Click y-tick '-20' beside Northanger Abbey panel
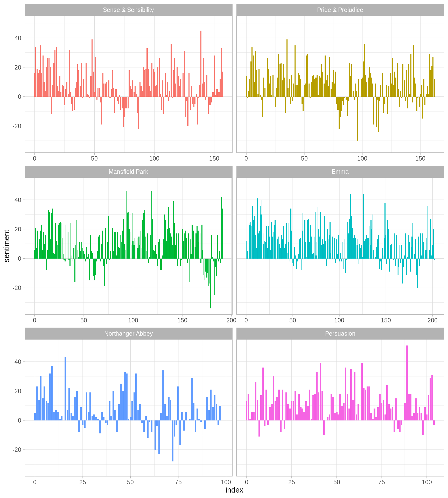 17,450
